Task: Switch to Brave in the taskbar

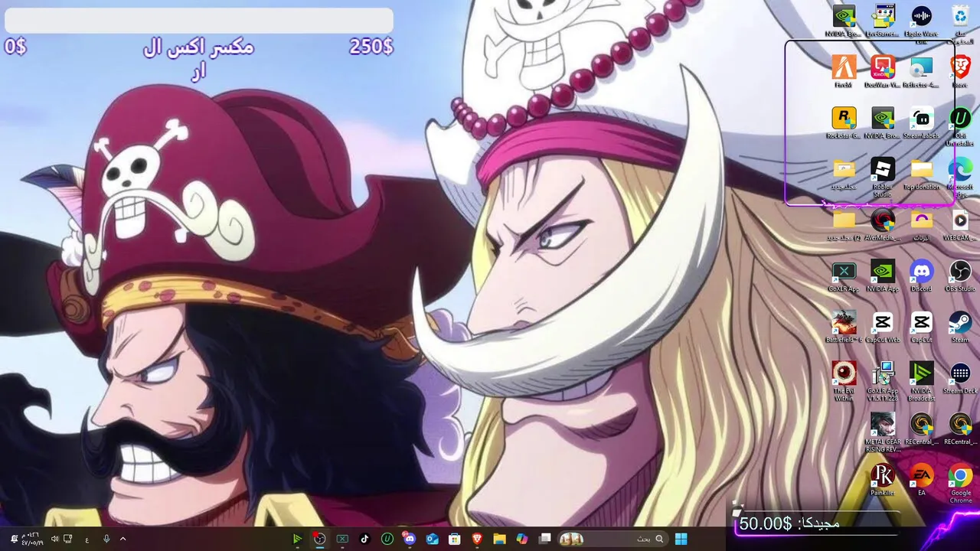Action: tap(477, 539)
